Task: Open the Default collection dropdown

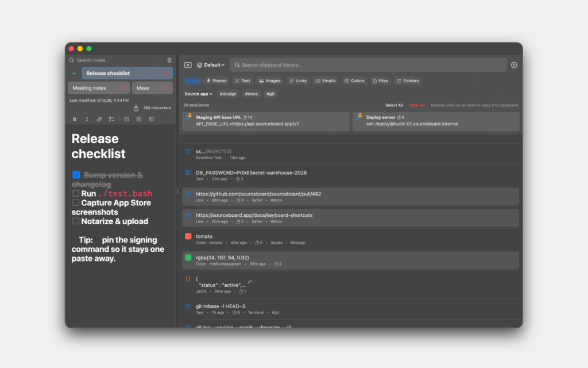Action: 211,65
